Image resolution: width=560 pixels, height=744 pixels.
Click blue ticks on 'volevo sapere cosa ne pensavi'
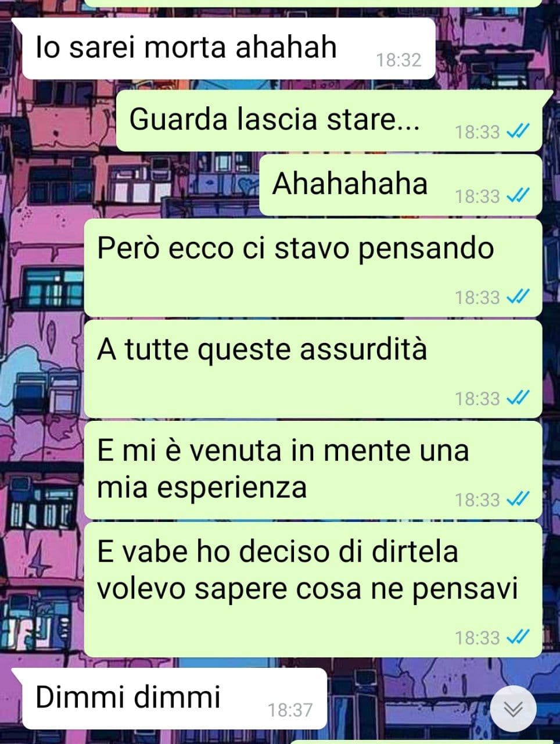[518, 638]
